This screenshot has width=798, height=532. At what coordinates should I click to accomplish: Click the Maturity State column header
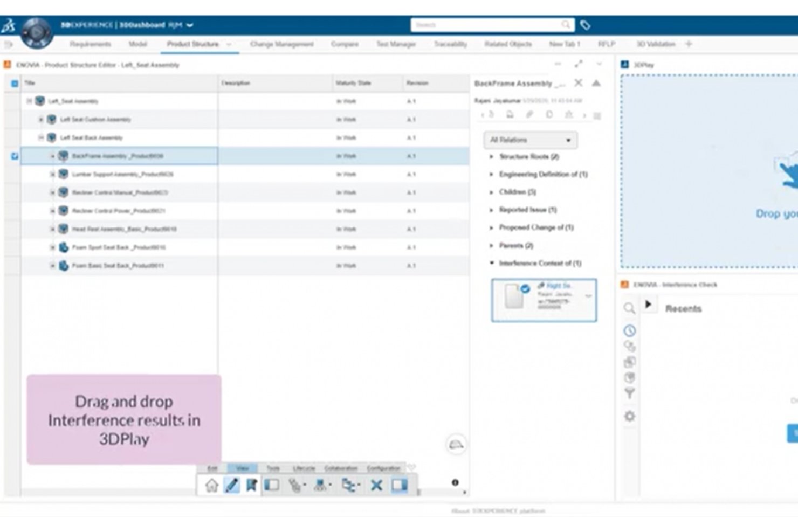(367, 84)
